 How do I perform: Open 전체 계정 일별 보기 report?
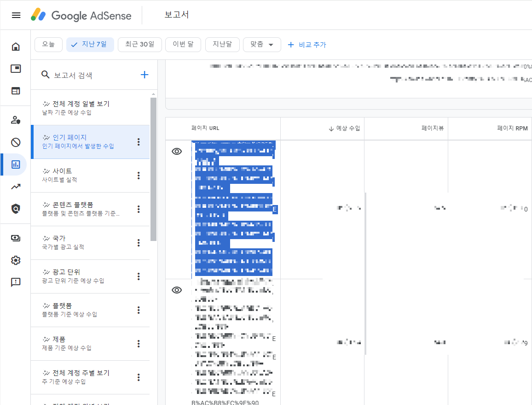tap(90, 108)
